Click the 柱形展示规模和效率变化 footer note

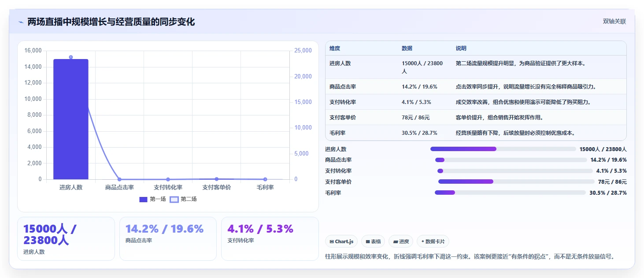[470, 256]
